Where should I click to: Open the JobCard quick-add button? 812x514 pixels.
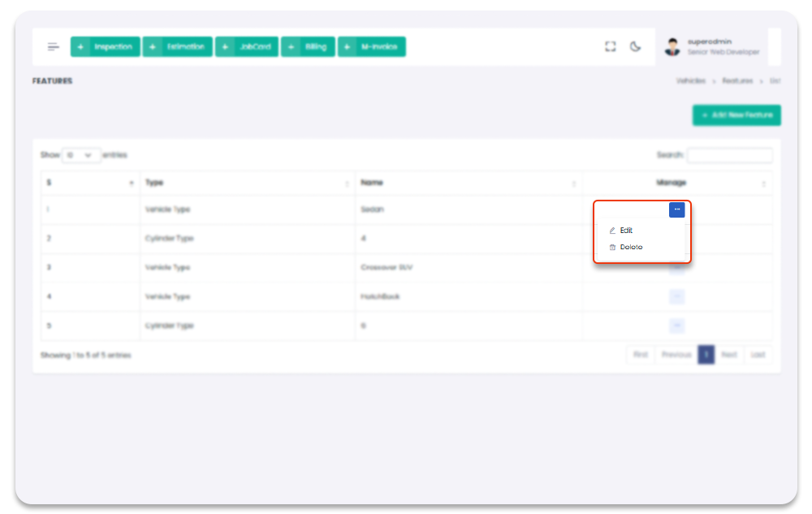point(247,47)
